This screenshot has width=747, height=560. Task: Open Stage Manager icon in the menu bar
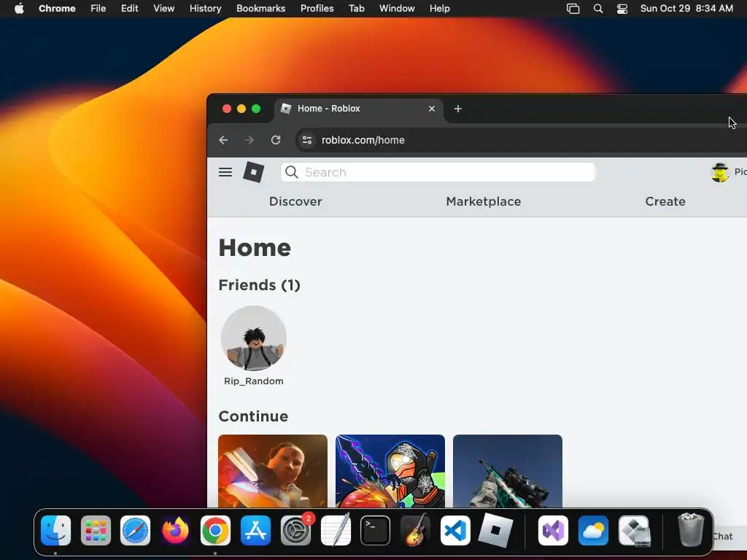[573, 9]
